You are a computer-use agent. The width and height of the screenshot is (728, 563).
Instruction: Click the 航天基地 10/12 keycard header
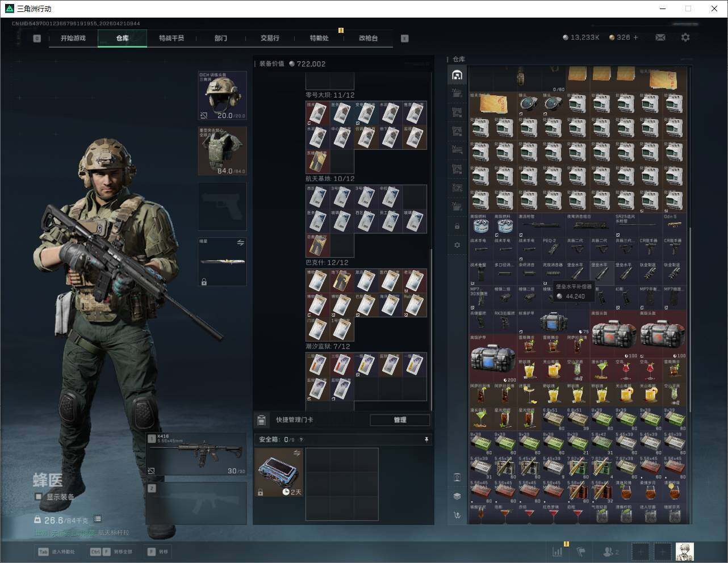click(330, 179)
